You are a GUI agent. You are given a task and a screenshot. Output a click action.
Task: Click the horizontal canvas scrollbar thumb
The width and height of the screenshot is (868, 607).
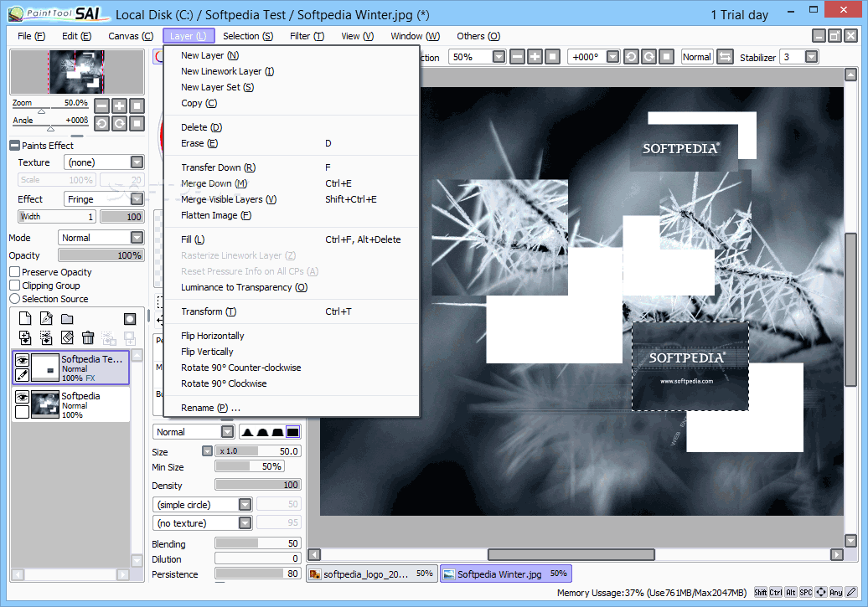571,554
